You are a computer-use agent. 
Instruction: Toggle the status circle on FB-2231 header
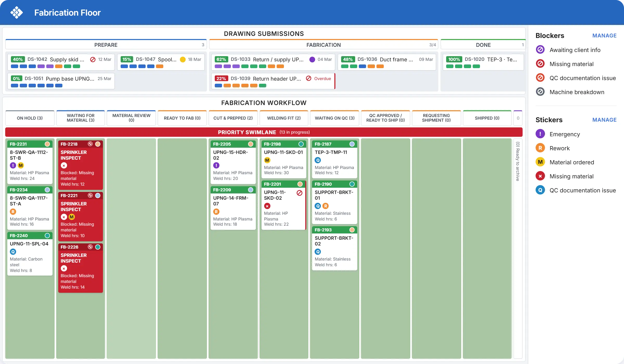pyautogui.click(x=47, y=144)
